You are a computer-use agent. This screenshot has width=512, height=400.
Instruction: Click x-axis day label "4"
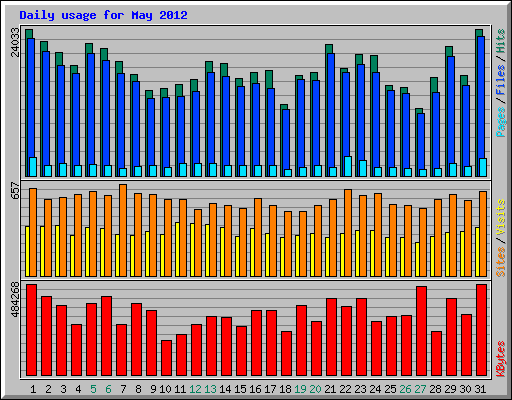click(78, 389)
